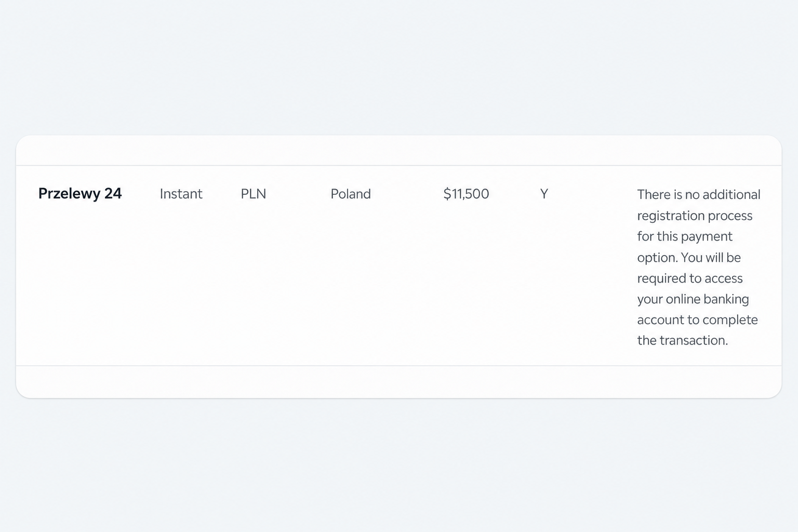Screen dimensions: 798x532
Task: Select the Poland country cell
Action: [x=351, y=194]
